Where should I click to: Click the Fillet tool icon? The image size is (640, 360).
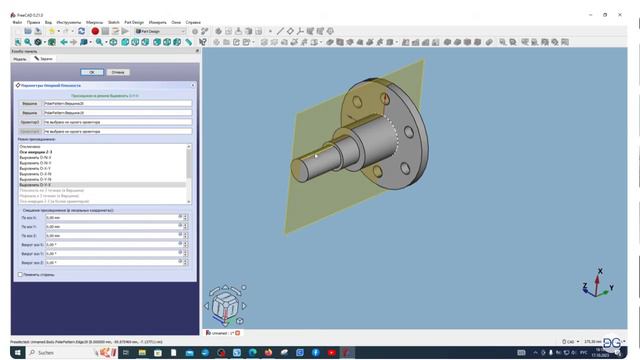pos(447,42)
